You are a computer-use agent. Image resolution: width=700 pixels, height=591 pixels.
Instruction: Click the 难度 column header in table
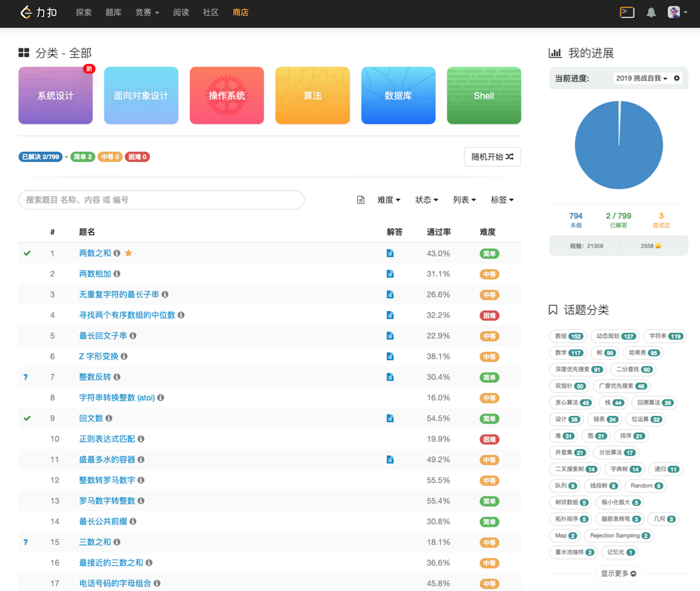[x=488, y=232]
